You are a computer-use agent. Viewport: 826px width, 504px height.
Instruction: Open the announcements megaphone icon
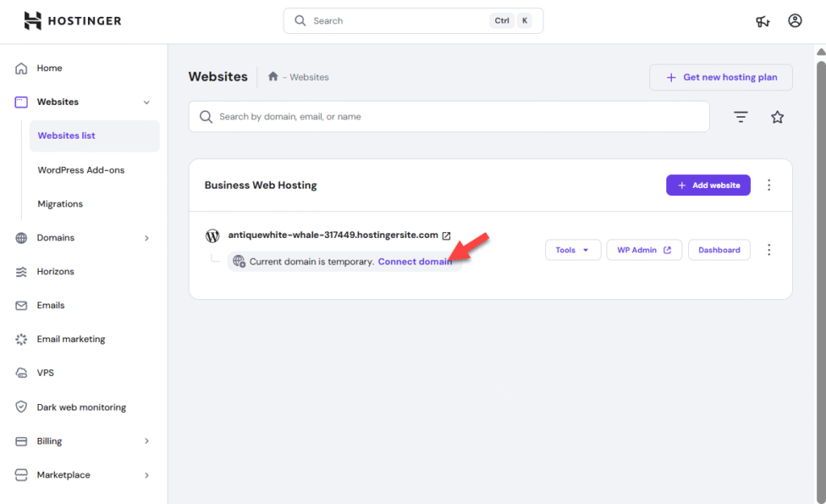[762, 21]
